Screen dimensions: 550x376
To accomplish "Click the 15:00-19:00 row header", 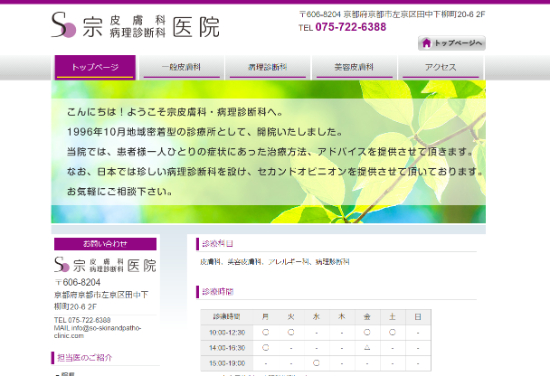I will 227,363.
